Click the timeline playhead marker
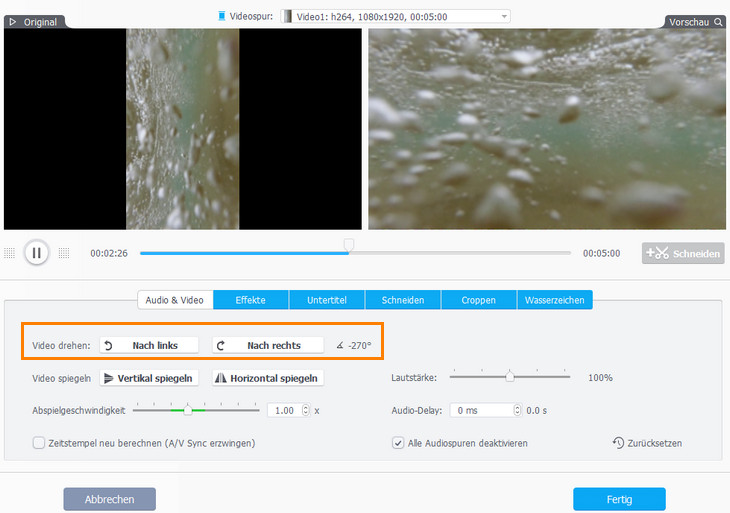This screenshot has height=513, width=730. [348, 245]
